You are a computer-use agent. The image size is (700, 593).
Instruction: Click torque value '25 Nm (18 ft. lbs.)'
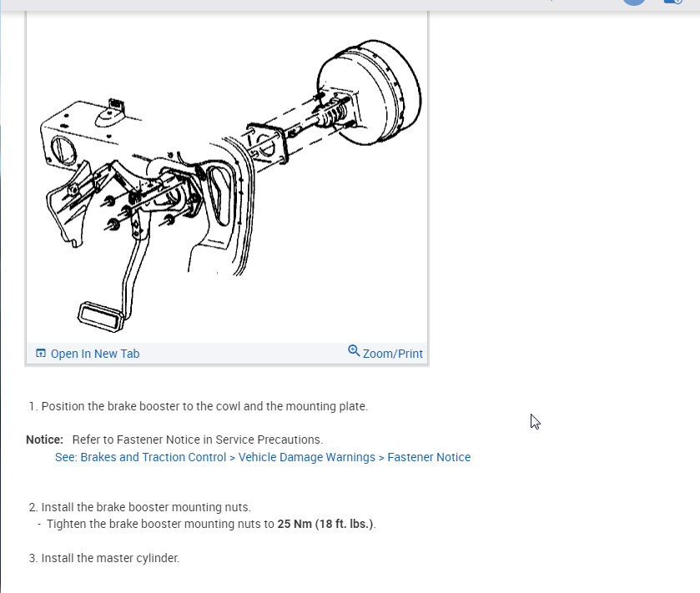325,524
